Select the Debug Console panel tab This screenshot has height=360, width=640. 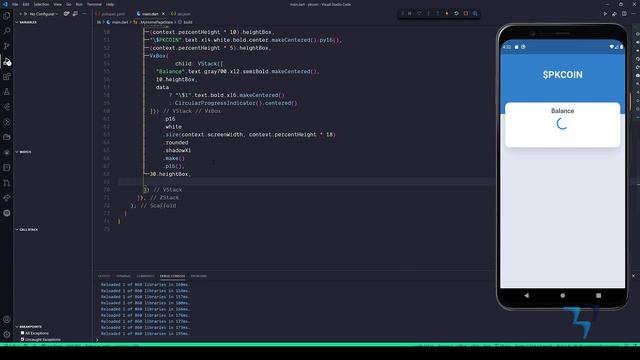pos(172,276)
